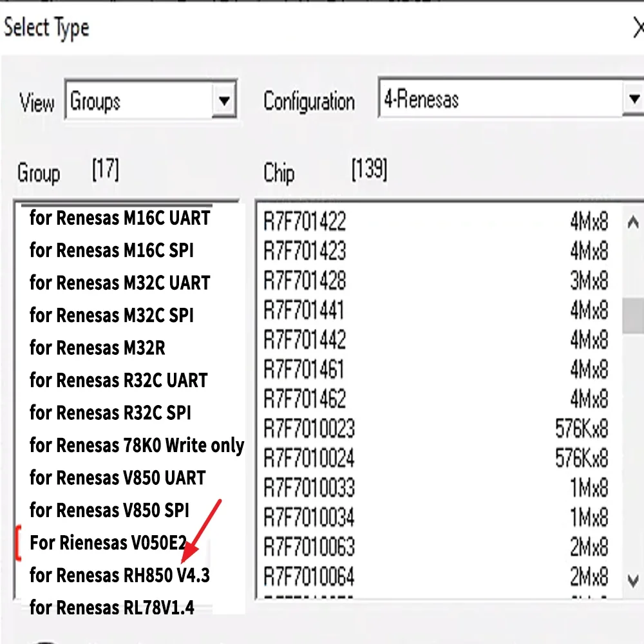The height and width of the screenshot is (644, 644).
Task: Click the 2Mx8 size of R7F7010063
Action: (589, 547)
